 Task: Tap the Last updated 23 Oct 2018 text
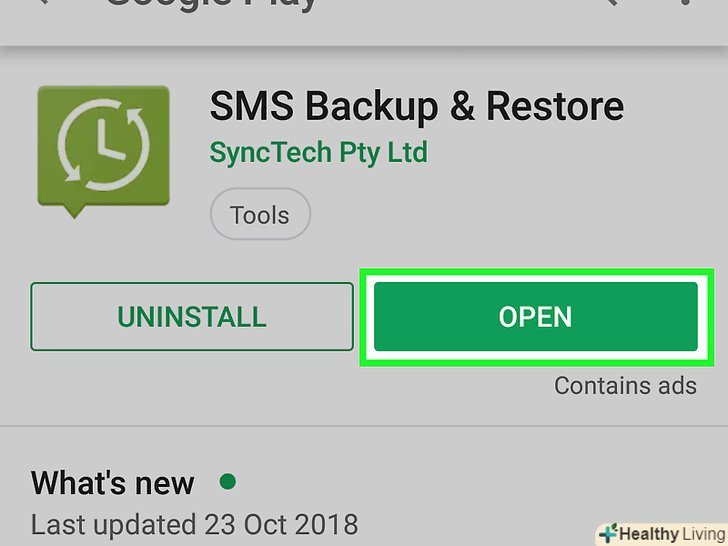[x=195, y=525]
